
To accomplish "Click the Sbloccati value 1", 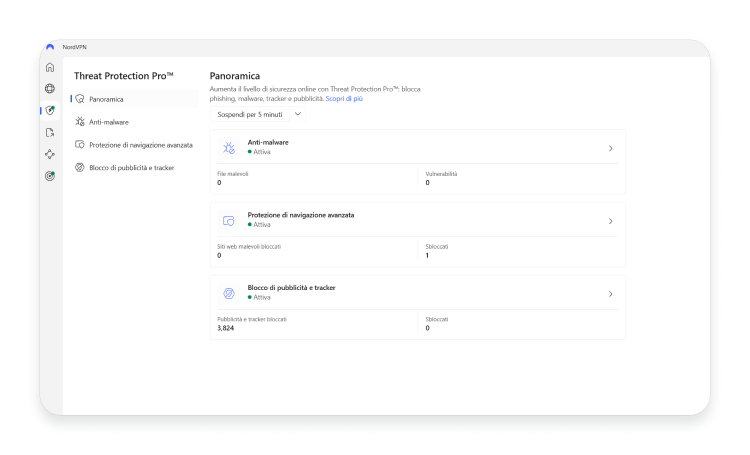I will click(x=427, y=255).
